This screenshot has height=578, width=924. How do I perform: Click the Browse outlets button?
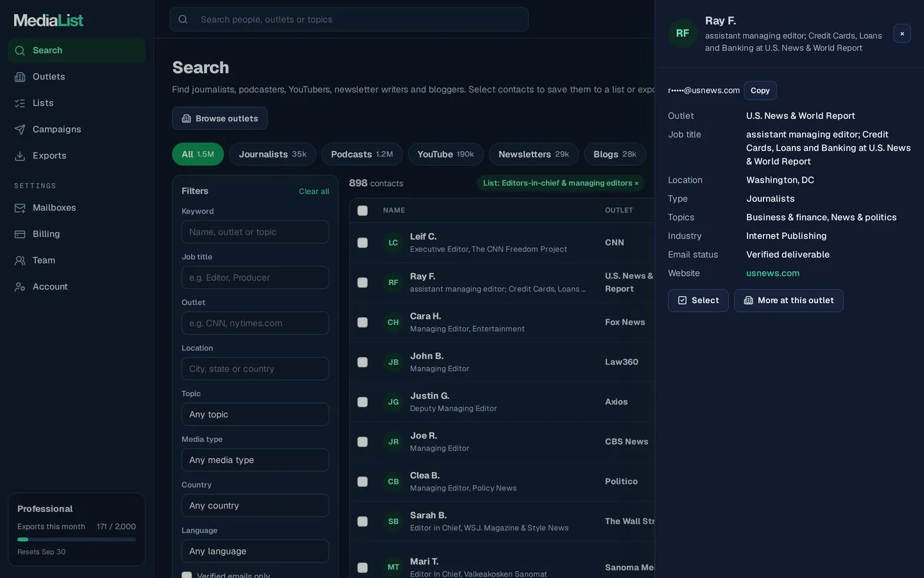click(x=219, y=118)
